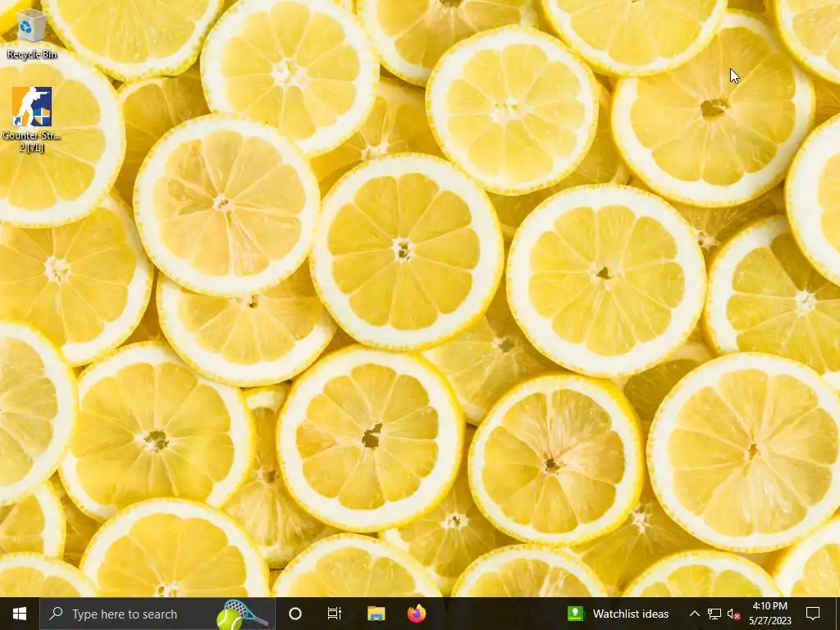Image resolution: width=840 pixels, height=630 pixels.
Task: Click the tennis racket search highlight icon
Action: click(241, 614)
